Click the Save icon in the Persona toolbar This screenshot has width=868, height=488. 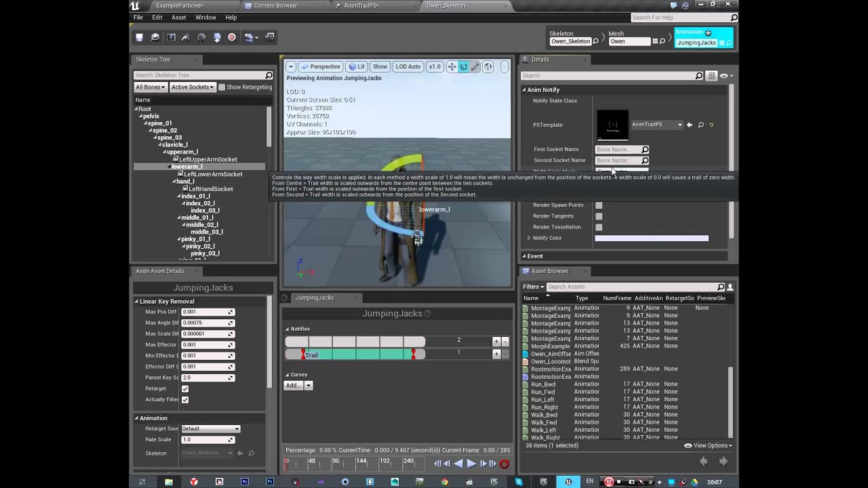pyautogui.click(x=139, y=37)
